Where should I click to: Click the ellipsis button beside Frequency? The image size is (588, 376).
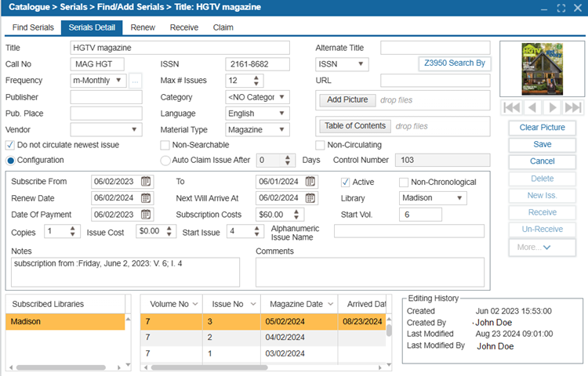point(135,81)
